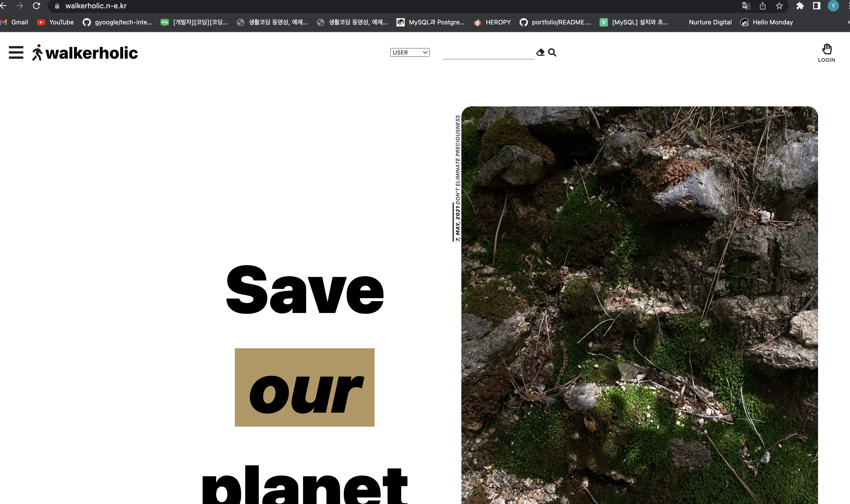Click the LOGIN hand icon

click(x=827, y=49)
